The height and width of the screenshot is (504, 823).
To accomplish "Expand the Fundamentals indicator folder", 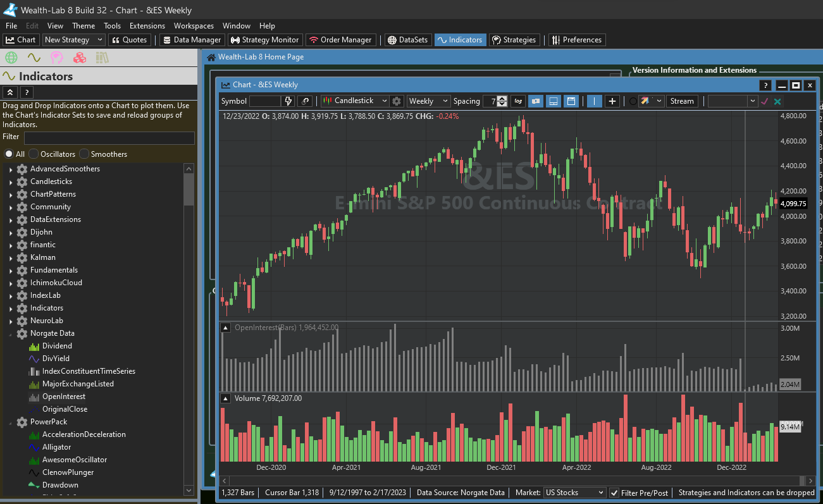I will coord(11,271).
